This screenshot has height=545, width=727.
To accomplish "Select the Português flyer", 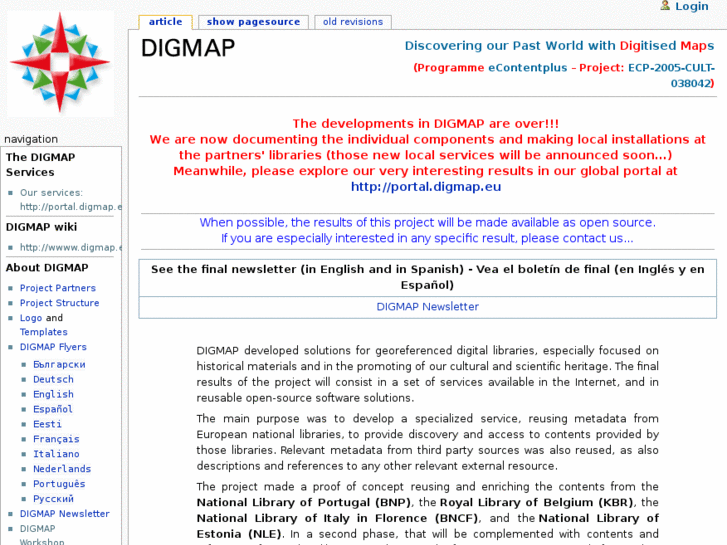I will [59, 484].
